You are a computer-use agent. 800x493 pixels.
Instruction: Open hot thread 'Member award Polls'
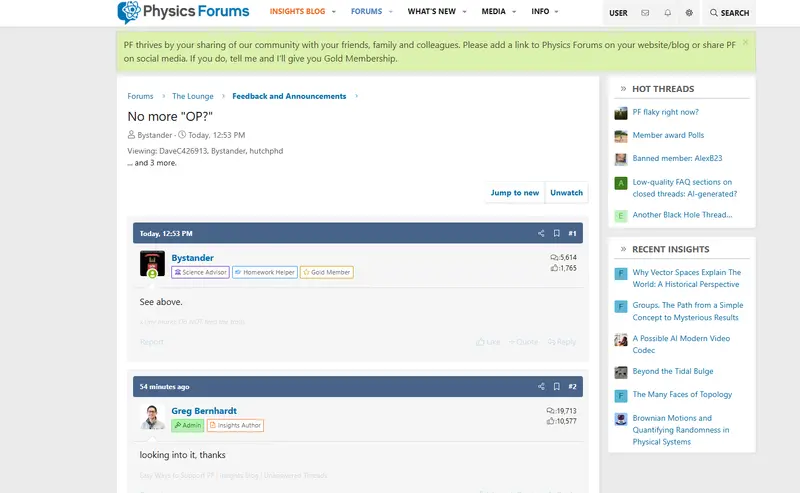(x=668, y=135)
